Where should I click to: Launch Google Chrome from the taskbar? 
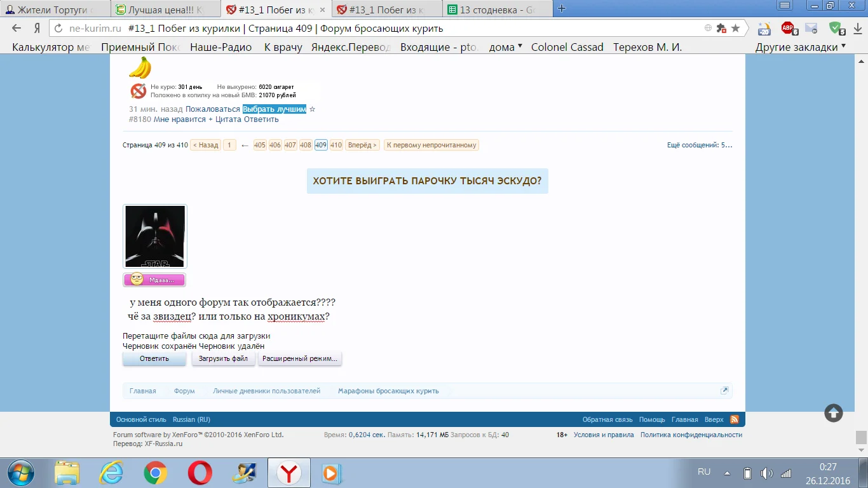(155, 473)
